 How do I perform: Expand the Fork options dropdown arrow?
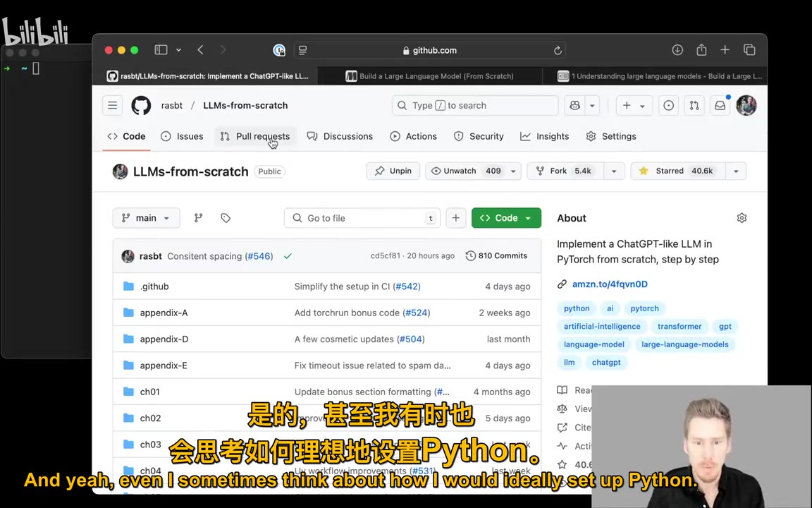pos(614,171)
